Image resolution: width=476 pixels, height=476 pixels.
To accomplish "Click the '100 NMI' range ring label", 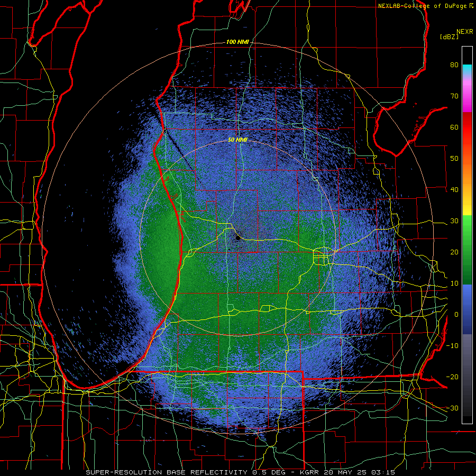I will coord(237,42).
